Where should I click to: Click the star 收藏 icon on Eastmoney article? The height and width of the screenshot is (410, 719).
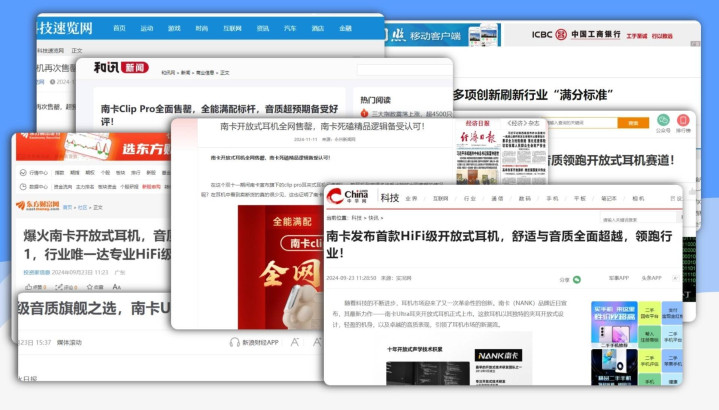[x=89, y=287]
